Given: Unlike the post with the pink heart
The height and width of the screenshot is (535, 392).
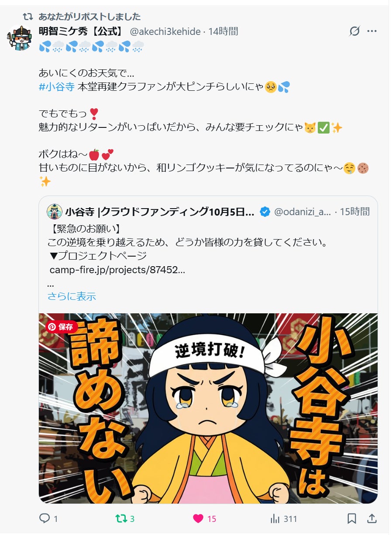Looking at the screenshot, I should (198, 518).
